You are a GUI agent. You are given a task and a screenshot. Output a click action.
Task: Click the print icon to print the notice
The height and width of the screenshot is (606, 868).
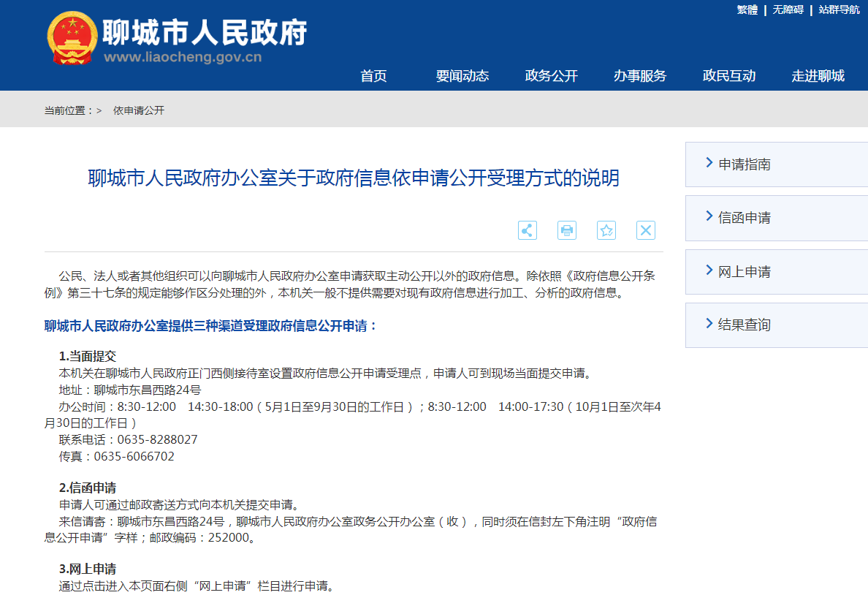[567, 230]
